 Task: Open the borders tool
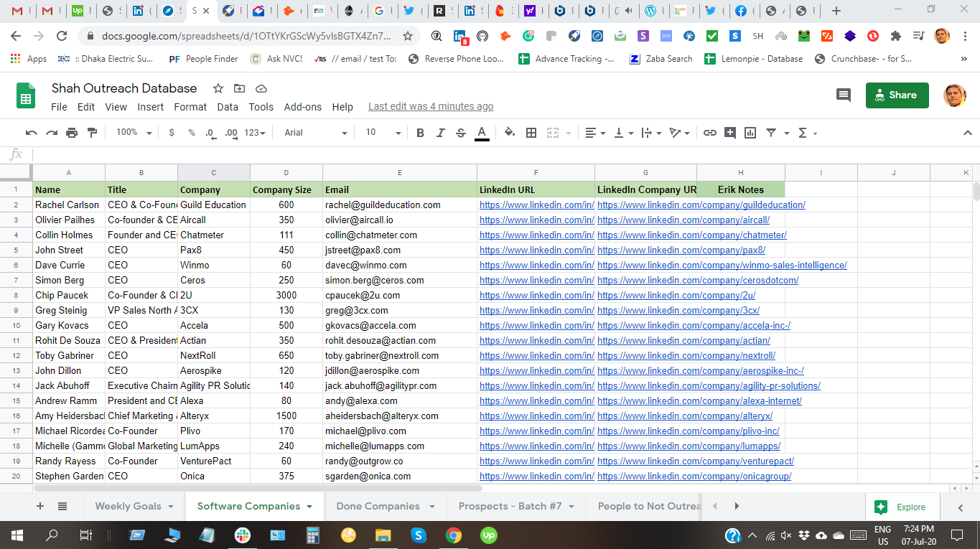(531, 133)
